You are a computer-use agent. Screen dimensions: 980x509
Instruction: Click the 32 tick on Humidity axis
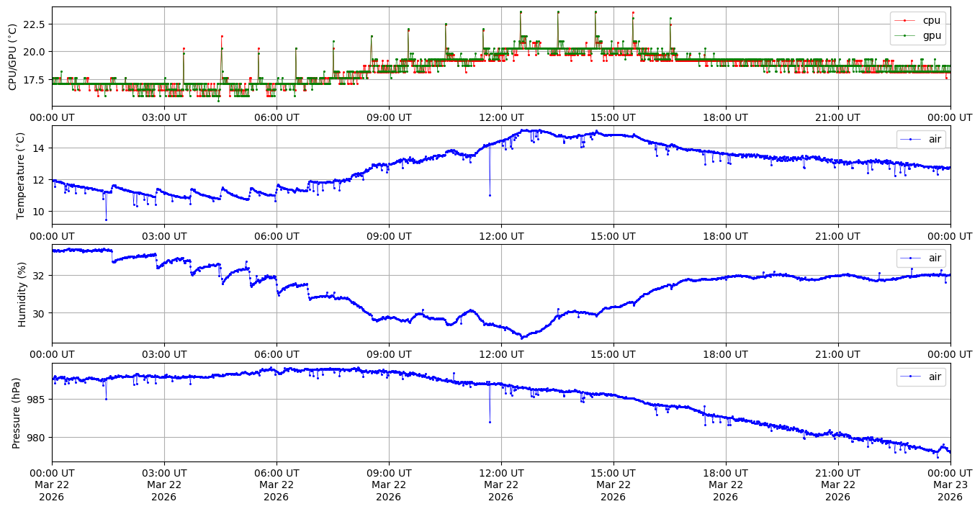click(40, 276)
